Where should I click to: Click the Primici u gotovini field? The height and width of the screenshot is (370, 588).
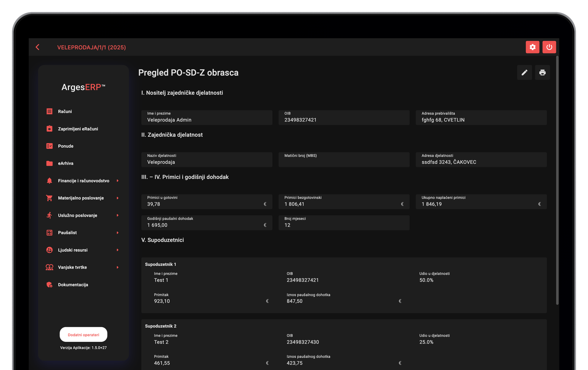coord(207,202)
